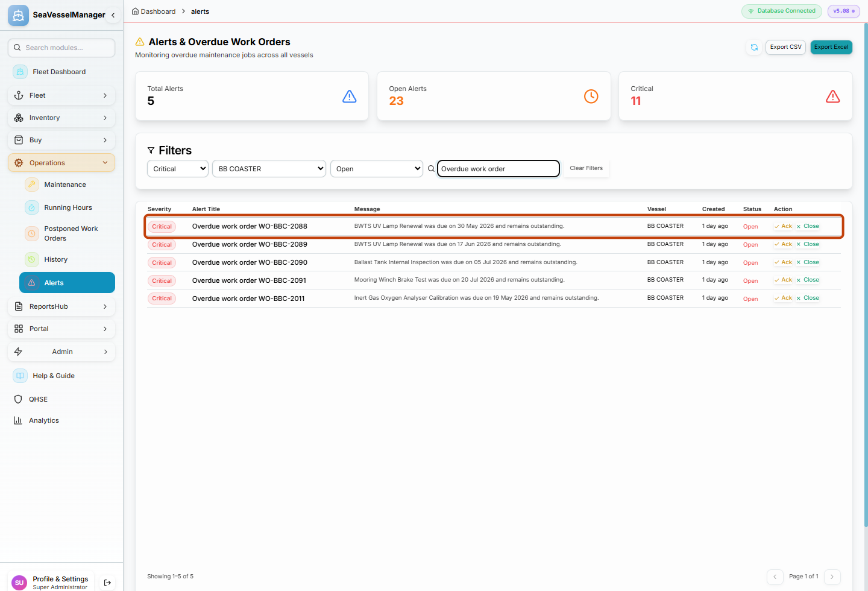Click the Buy shopping bag icon

coord(19,140)
